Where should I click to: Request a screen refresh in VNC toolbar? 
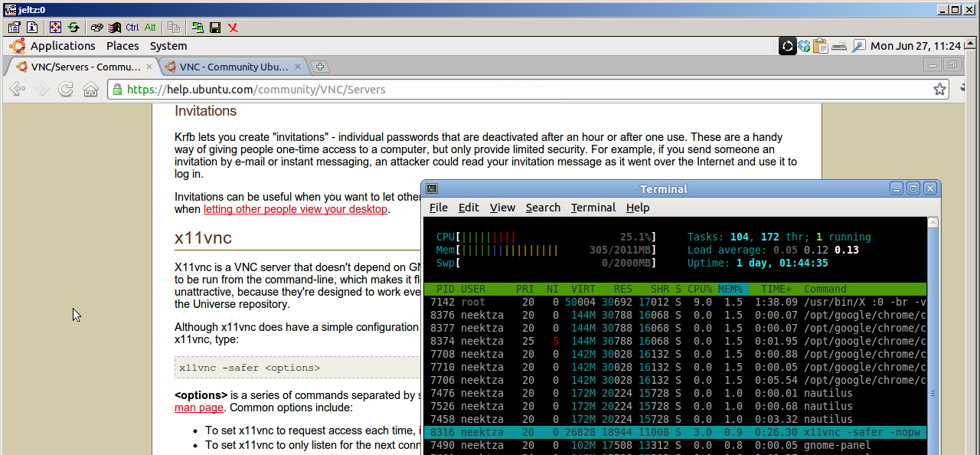pyautogui.click(x=73, y=27)
